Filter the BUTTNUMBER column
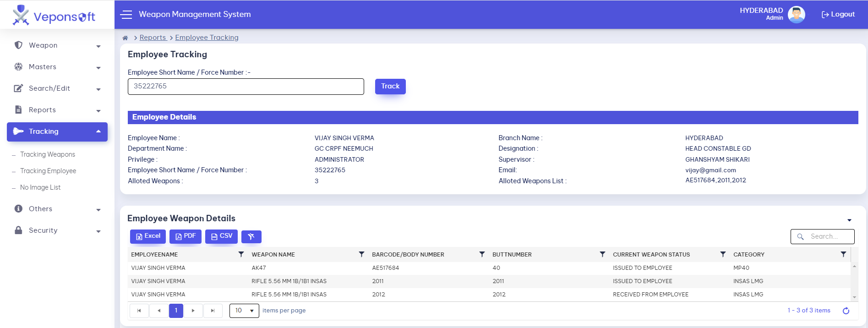 (x=602, y=254)
